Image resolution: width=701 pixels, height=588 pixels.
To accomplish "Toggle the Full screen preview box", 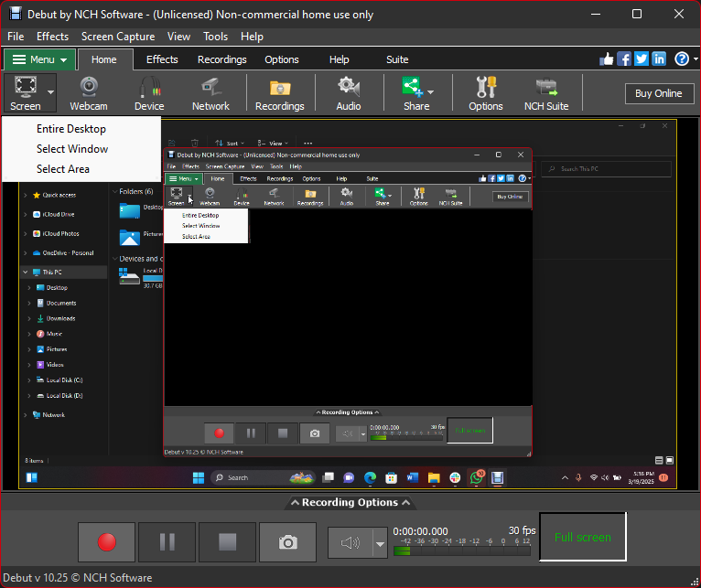I will 582,537.
